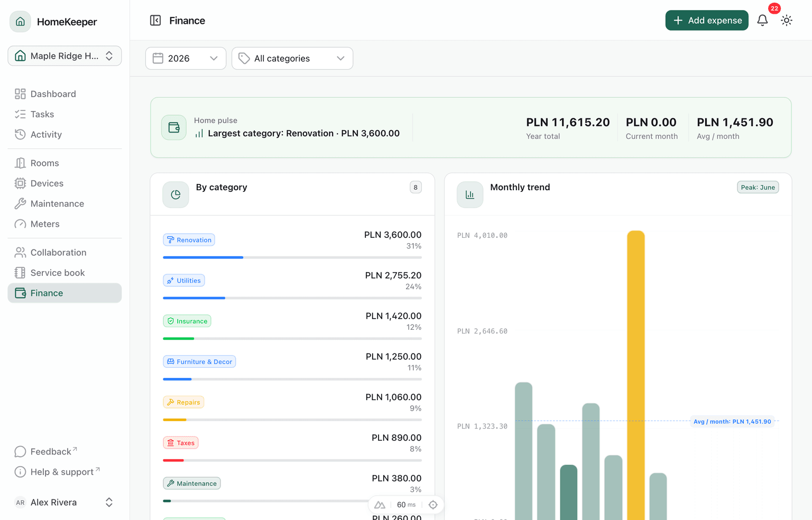This screenshot has width=812, height=520.
Task: Click the 60 ms timing indicator
Action: 406,505
